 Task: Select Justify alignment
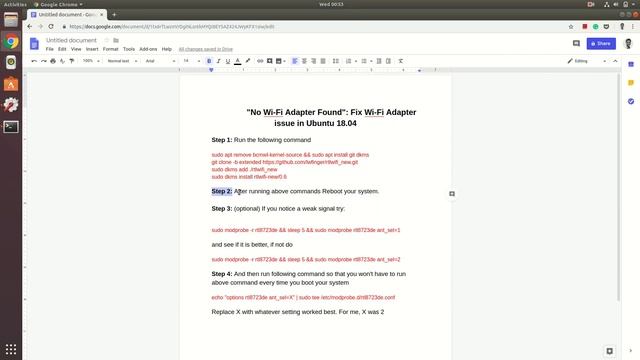pos(323,61)
